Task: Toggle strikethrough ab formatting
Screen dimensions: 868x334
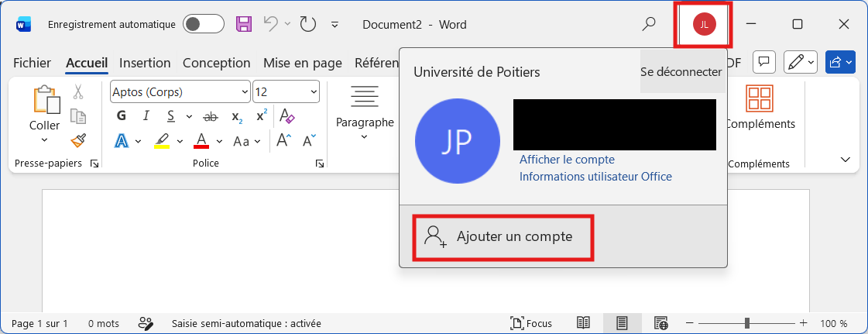Action: 211,116
